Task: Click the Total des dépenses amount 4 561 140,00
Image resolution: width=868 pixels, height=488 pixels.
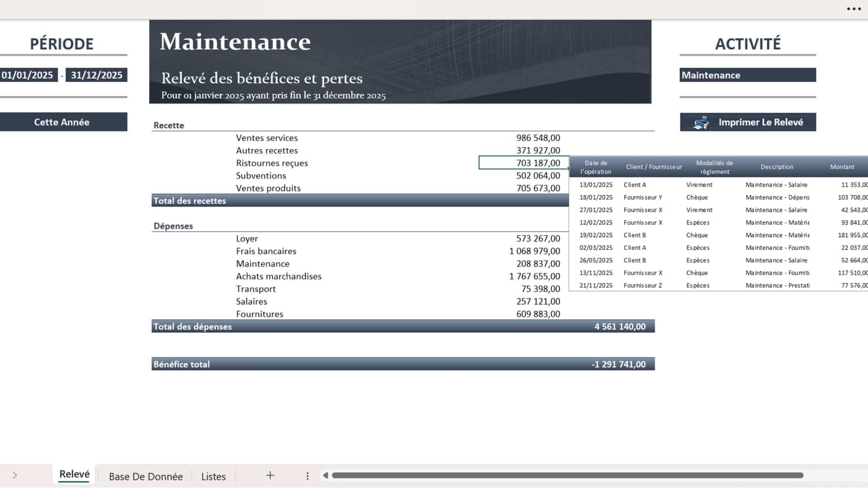Action: coord(620,327)
